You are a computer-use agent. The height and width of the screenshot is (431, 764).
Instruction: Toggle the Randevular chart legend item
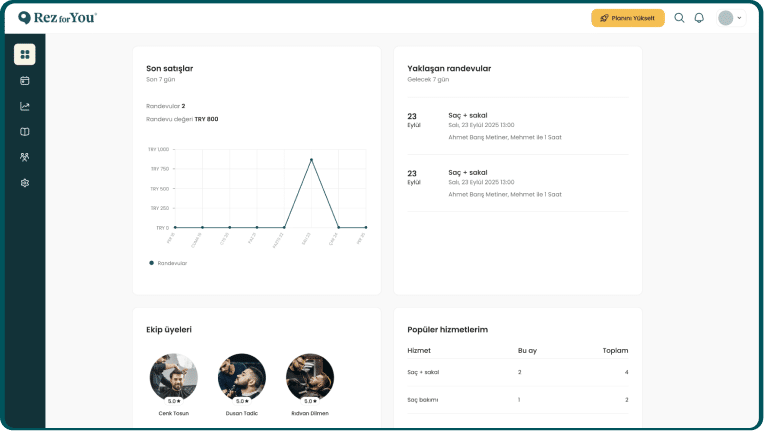click(168, 263)
